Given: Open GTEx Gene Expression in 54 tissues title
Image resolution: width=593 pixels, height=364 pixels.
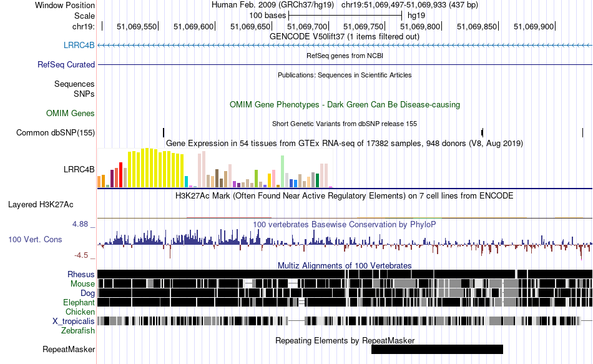Looking at the screenshot, I should [345, 144].
